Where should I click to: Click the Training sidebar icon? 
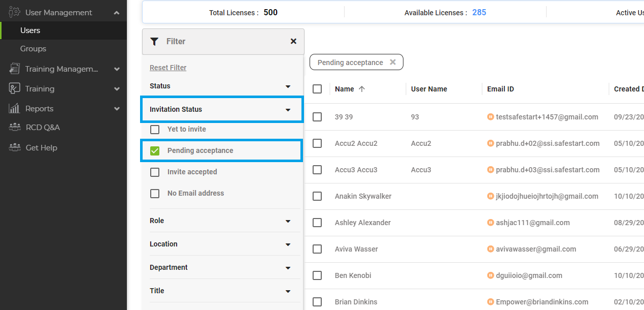15,88
